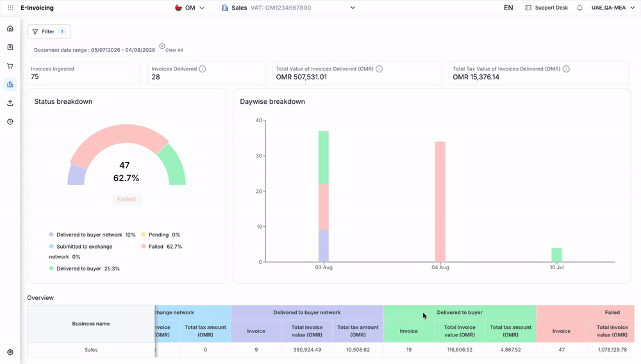
Task: Open the Sales business selector dropdown
Action: [x=288, y=8]
